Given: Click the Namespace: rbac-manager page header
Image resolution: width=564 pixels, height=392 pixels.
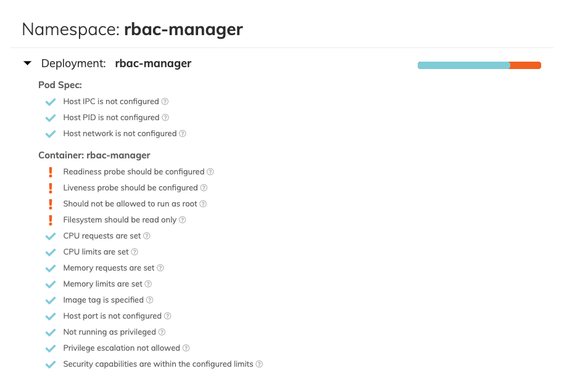Looking at the screenshot, I should pyautogui.click(x=131, y=29).
